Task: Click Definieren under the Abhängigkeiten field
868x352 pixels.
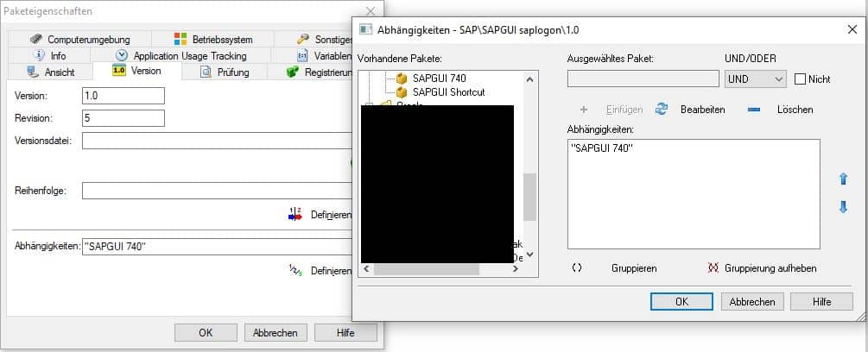Action: point(331,271)
